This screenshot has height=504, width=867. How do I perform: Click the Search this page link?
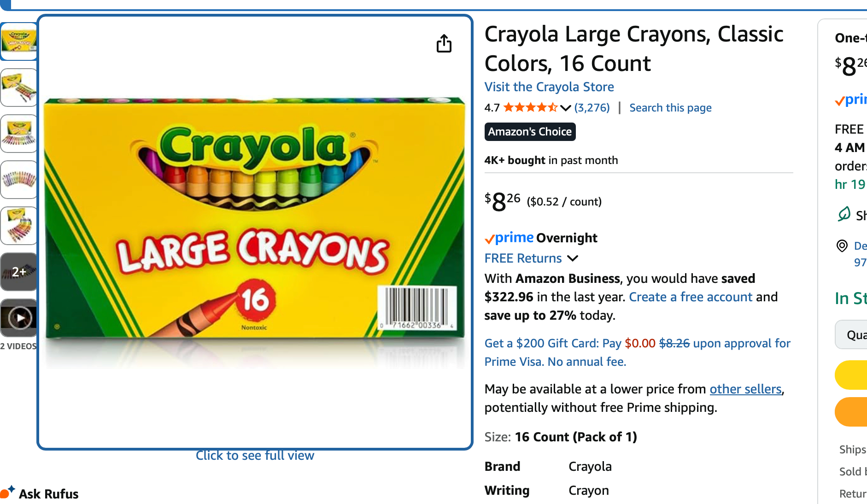tap(670, 108)
